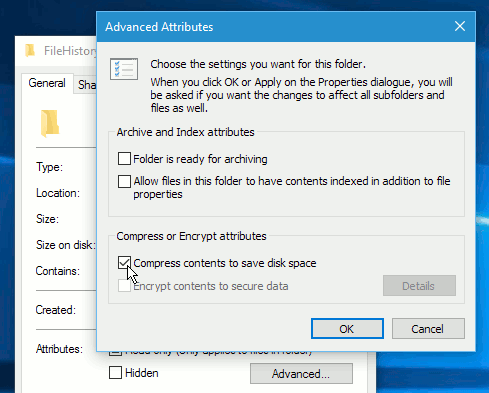Click the 'Attributes:' label in Properties

tap(59, 349)
